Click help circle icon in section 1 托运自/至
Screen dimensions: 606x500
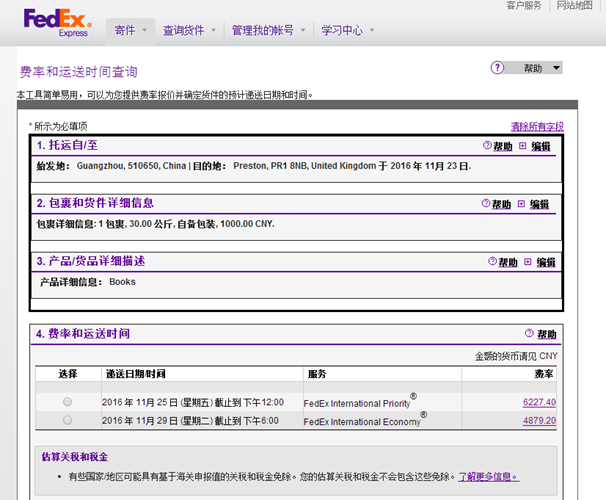click(487, 145)
